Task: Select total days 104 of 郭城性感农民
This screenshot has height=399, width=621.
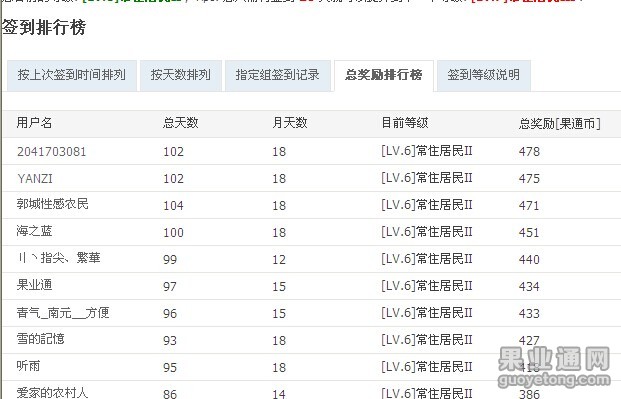Action: [173, 206]
